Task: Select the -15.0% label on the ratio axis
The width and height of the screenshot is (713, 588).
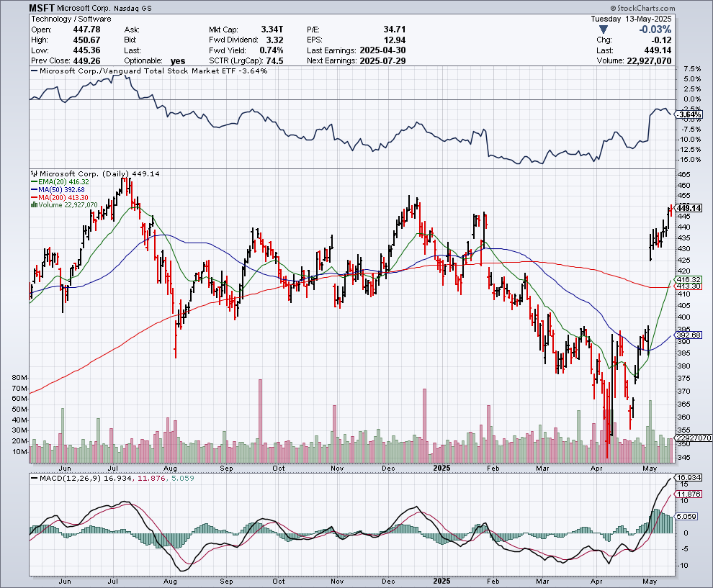Action: [690, 160]
